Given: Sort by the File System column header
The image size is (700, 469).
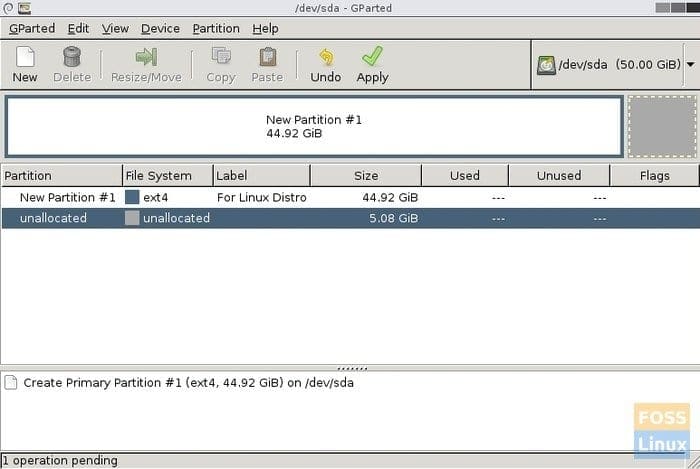Looking at the screenshot, I should pyautogui.click(x=168, y=175).
